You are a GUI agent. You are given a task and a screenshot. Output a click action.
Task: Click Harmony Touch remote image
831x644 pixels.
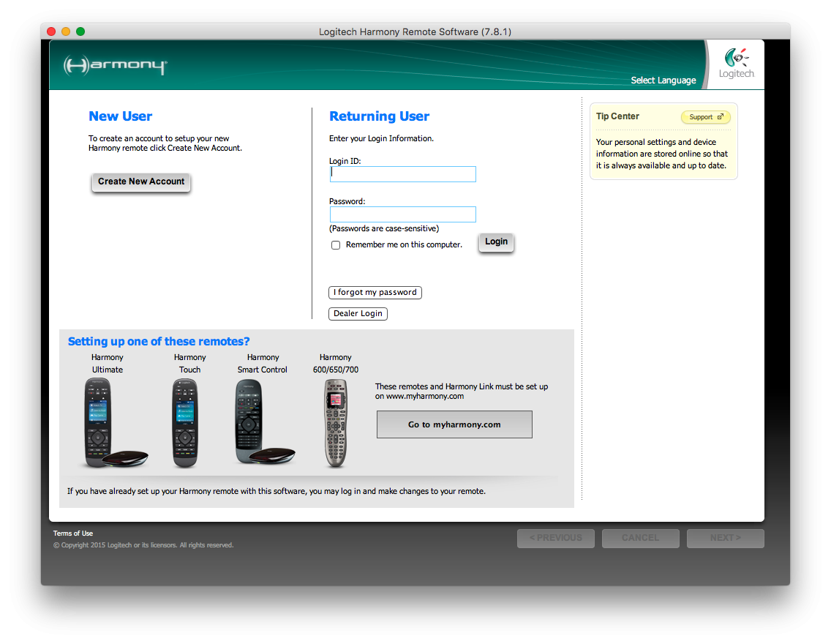click(x=185, y=423)
